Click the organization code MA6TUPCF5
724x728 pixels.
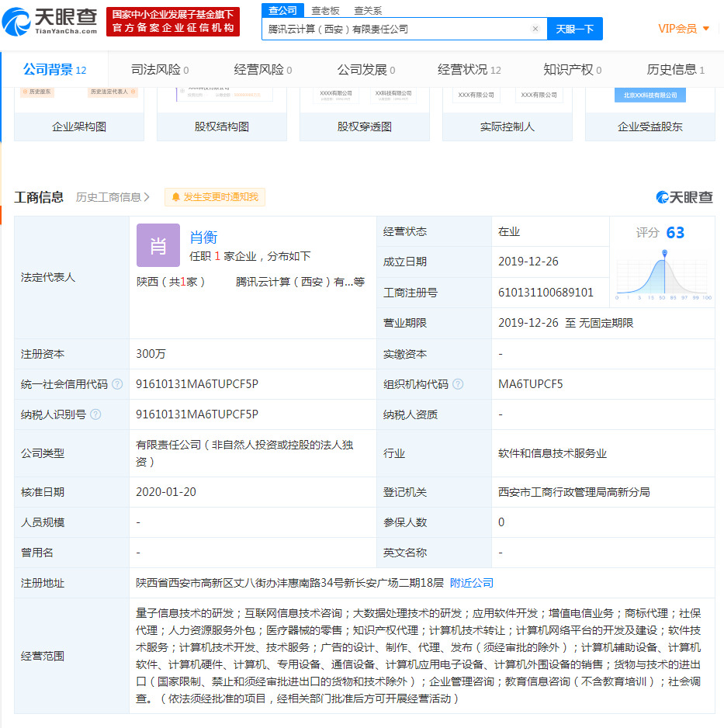[x=530, y=384]
